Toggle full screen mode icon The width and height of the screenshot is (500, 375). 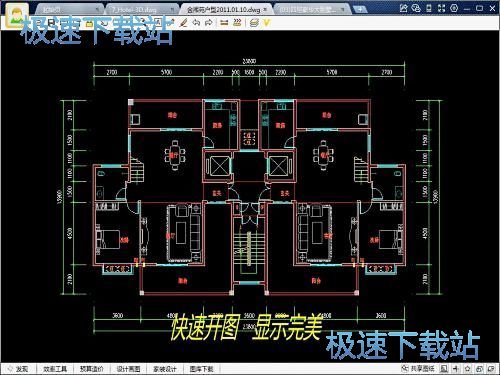441,8
